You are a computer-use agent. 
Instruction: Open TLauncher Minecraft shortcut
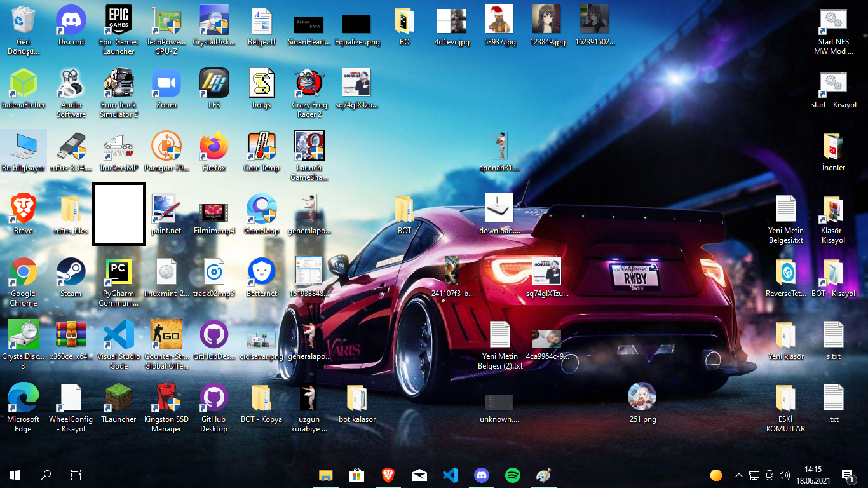[119, 403]
